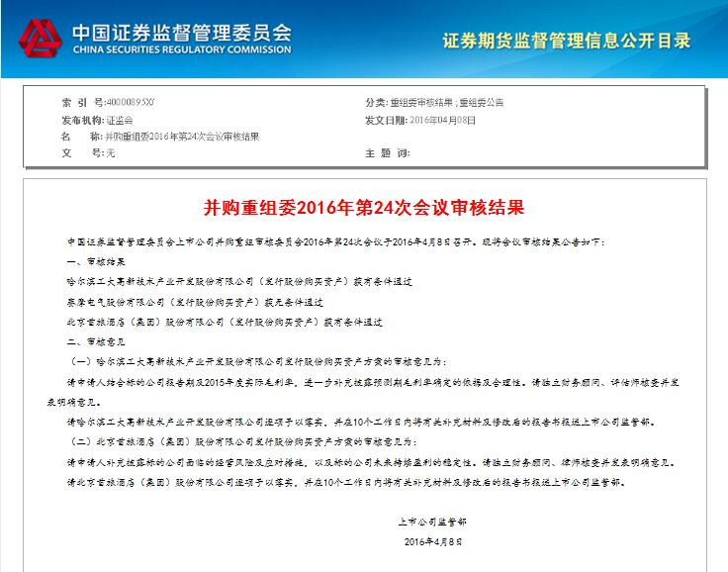Click the red headline 并购重组委2016年第24次会议审核结果
Viewport: 728px width, 572px height.
[364, 208]
